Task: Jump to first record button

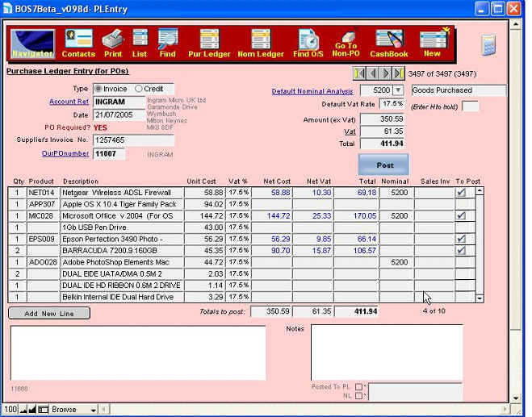Action: click(x=359, y=73)
